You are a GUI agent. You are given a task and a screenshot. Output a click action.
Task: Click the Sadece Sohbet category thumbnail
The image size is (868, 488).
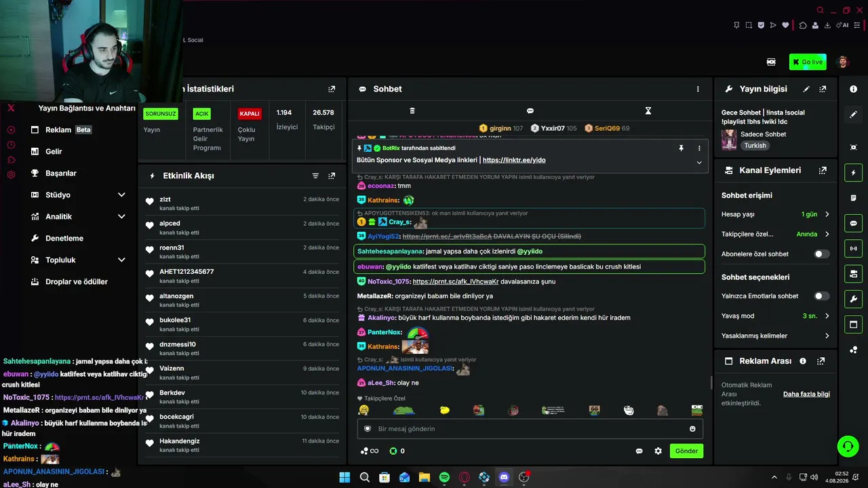click(729, 140)
